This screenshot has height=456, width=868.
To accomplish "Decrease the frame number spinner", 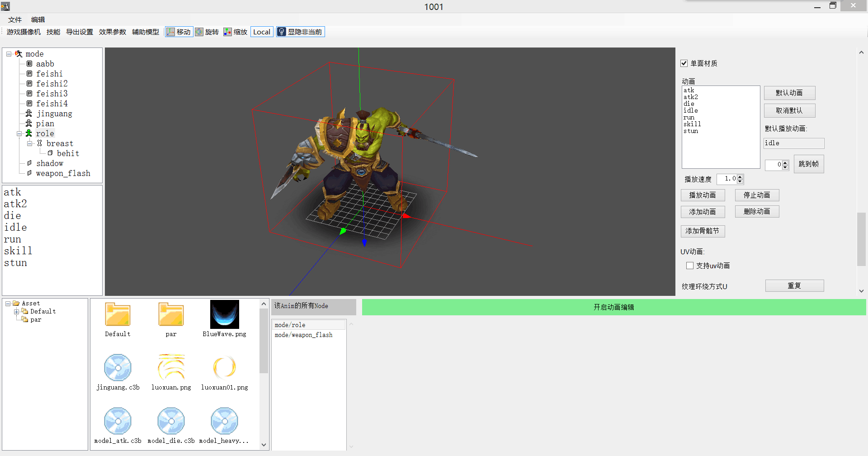I will coord(785,167).
